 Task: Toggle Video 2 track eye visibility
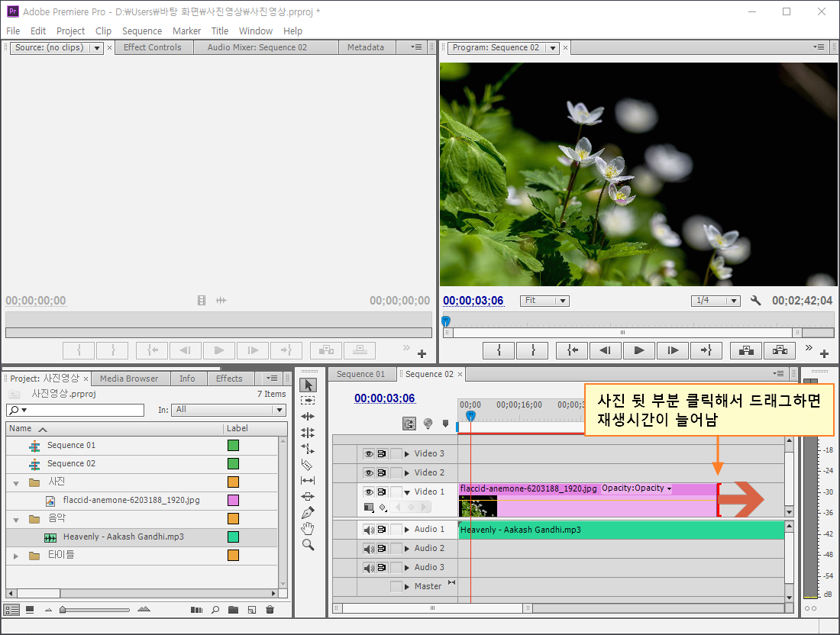pyautogui.click(x=369, y=473)
